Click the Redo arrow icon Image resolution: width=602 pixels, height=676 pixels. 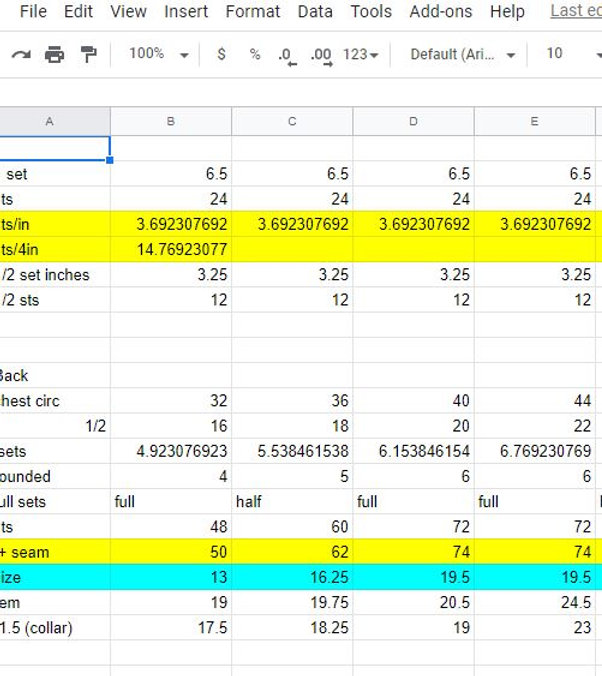[x=21, y=55]
